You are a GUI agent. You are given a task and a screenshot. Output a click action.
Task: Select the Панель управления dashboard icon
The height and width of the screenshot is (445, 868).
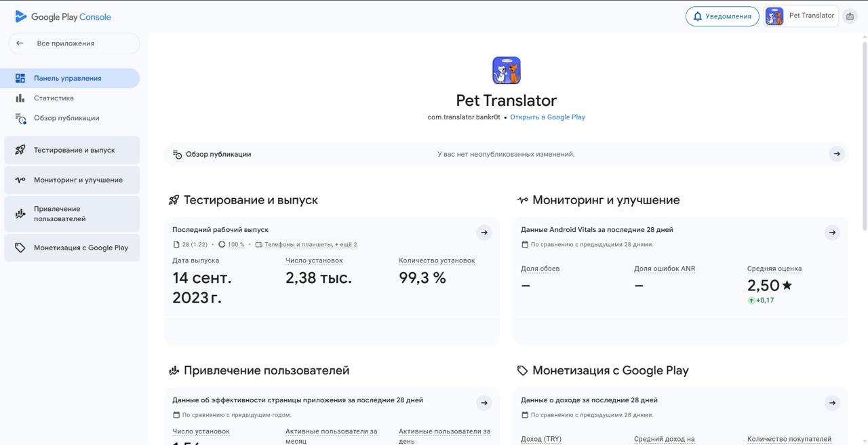[x=21, y=77]
